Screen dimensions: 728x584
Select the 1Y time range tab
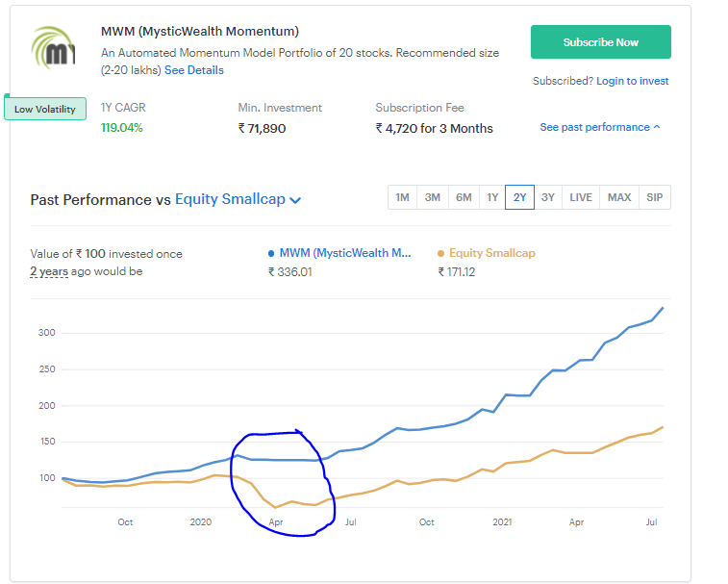pyautogui.click(x=492, y=197)
